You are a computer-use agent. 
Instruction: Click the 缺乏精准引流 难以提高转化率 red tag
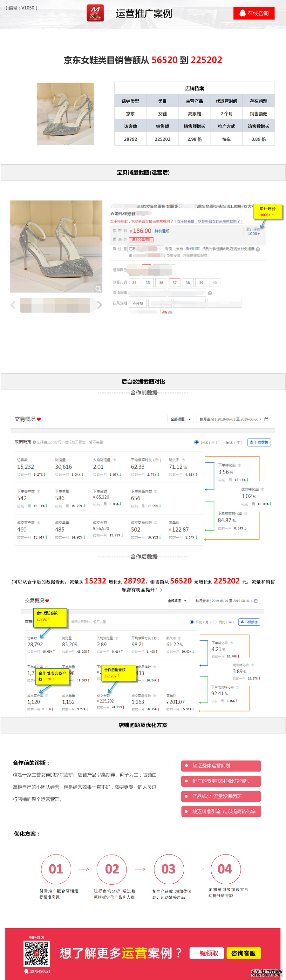point(221,812)
